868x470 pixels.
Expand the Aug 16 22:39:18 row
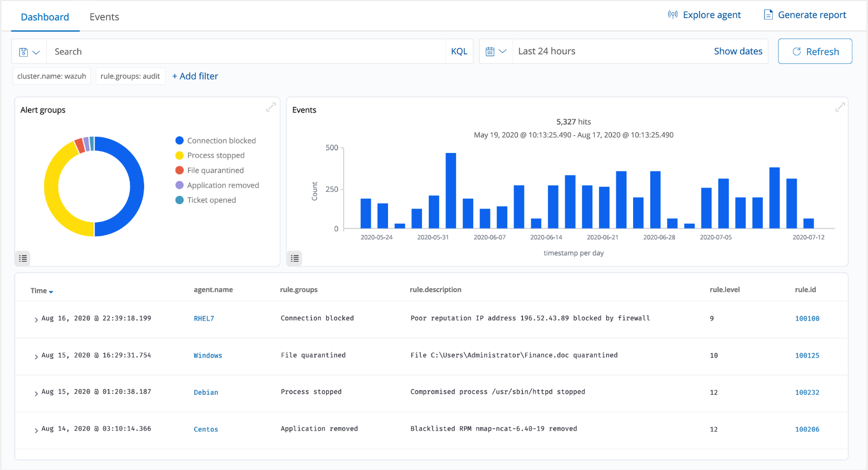point(36,320)
